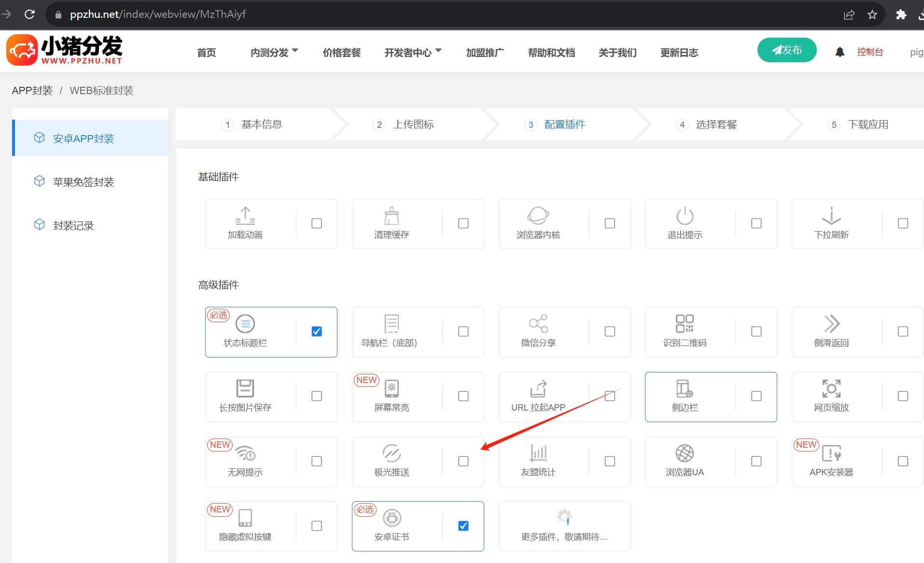This screenshot has height=563, width=924.
Task: Tick the 加载动画 checkbox
Action: 317,223
